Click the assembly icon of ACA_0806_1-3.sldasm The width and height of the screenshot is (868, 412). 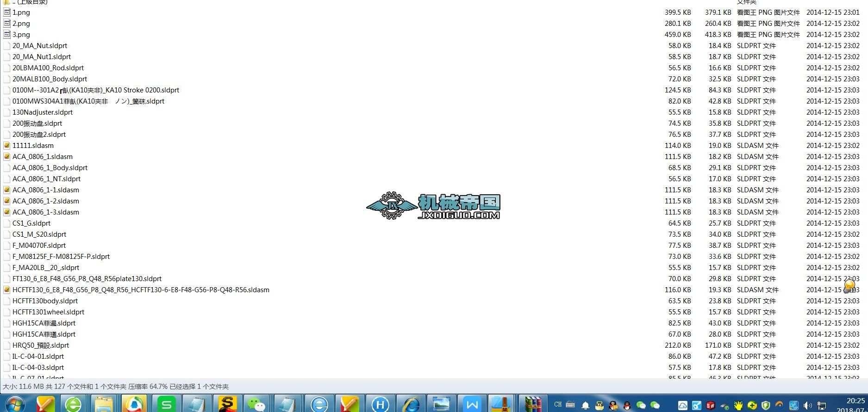coord(7,212)
